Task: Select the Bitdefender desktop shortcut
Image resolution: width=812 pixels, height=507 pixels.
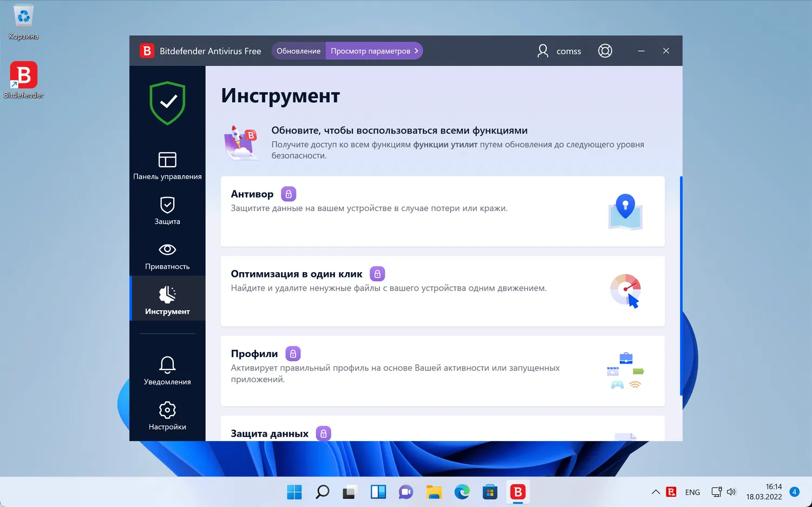Action: 23,80
